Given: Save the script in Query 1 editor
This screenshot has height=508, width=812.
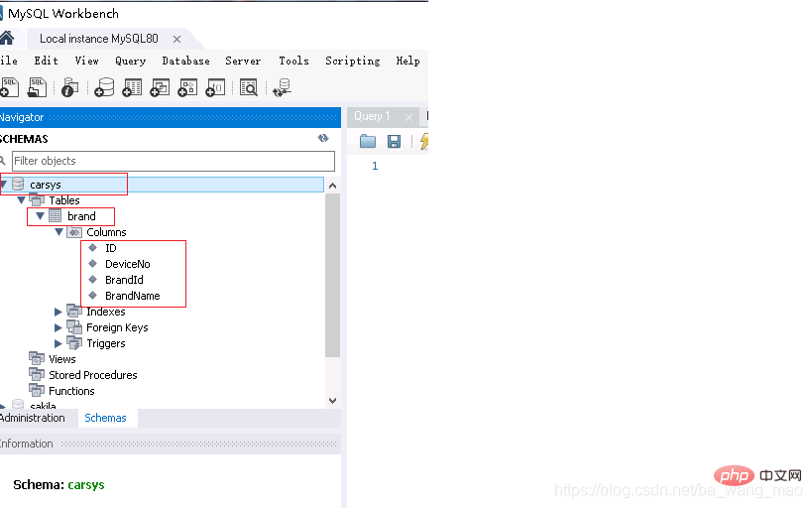Looking at the screenshot, I should pyautogui.click(x=394, y=141).
